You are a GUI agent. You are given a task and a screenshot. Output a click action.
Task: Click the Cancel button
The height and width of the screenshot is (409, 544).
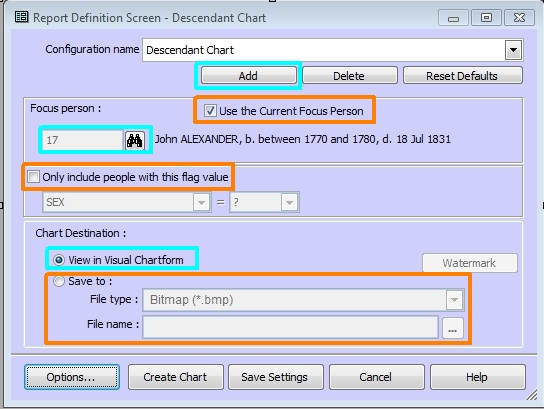click(376, 377)
